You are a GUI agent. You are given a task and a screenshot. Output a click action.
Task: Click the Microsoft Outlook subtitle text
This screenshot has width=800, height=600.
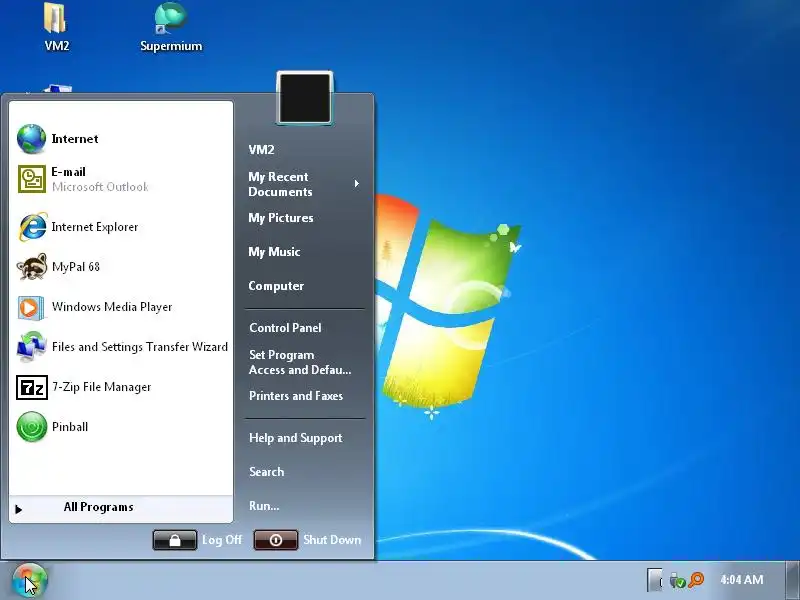(x=100, y=187)
